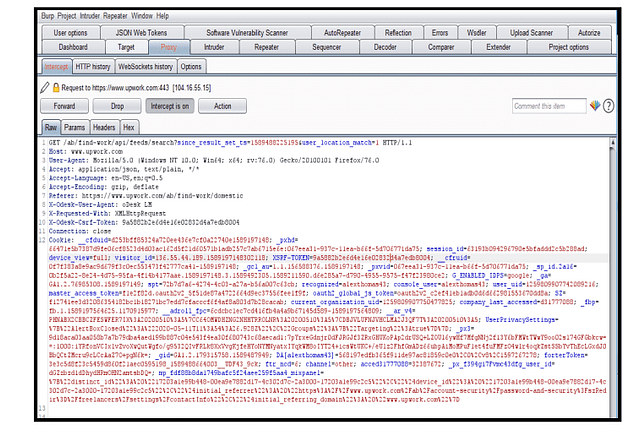This screenshot has width=640, height=441.
Task: Open the Decoder tab
Action: coord(385,47)
